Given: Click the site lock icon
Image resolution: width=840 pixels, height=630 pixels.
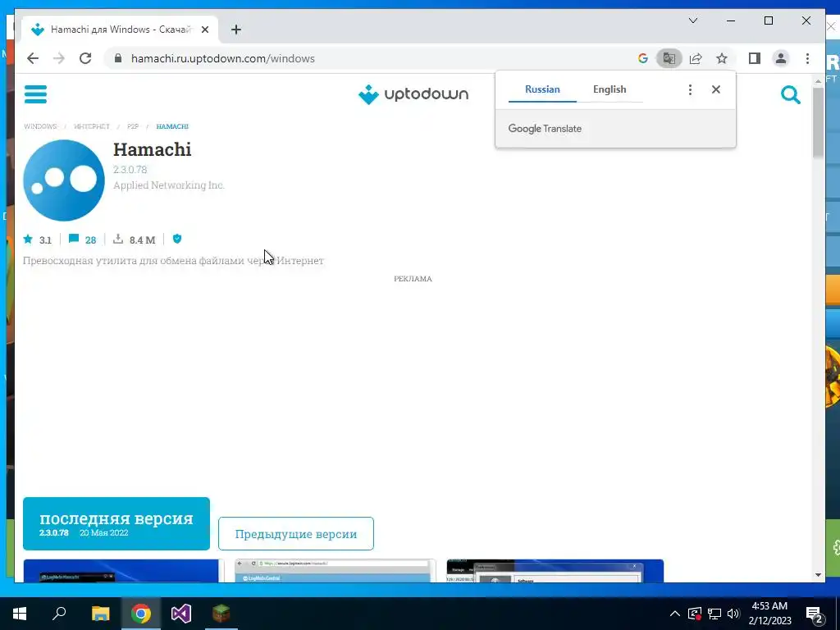Looking at the screenshot, I should [118, 58].
